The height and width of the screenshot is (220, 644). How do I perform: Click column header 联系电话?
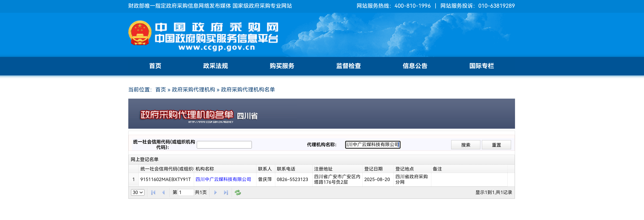(x=294, y=169)
